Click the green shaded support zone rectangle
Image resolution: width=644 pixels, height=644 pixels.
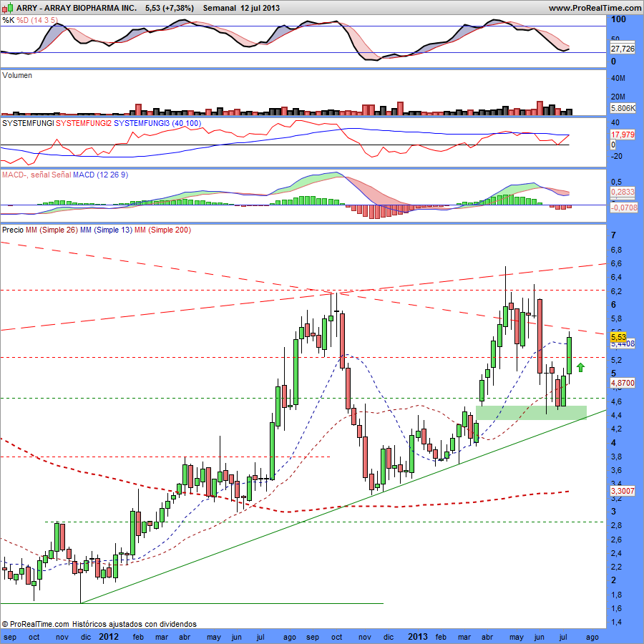pos(531,413)
